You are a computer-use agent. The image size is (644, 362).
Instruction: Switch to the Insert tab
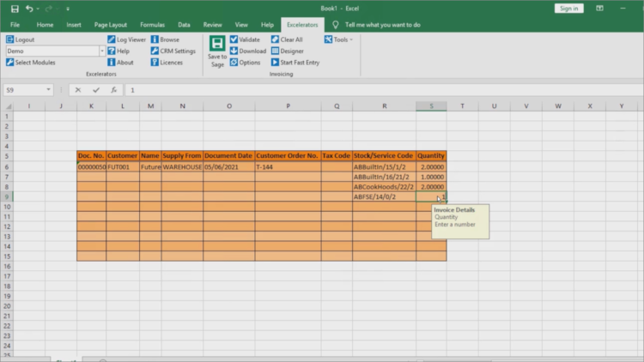74,25
